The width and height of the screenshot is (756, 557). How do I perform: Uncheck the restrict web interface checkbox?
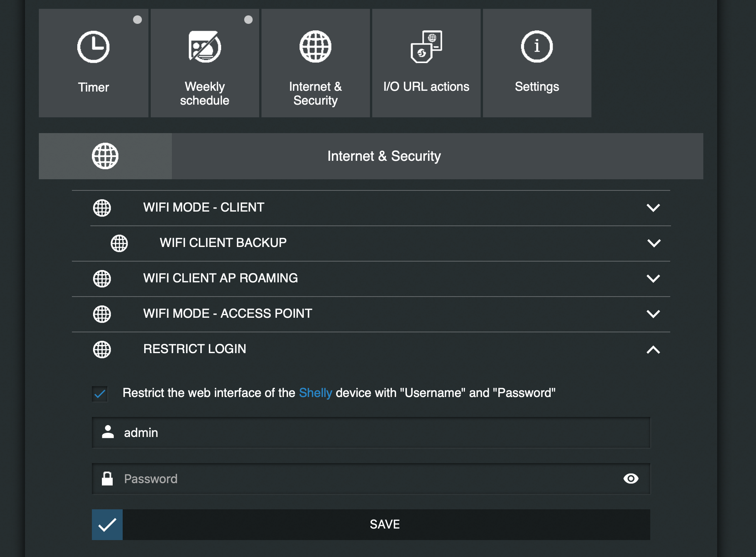pos(100,394)
